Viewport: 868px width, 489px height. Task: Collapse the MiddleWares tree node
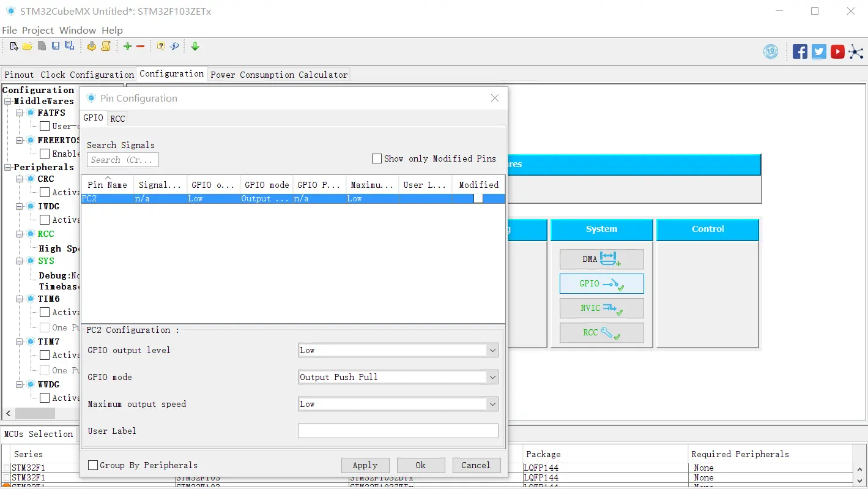pyautogui.click(x=8, y=101)
